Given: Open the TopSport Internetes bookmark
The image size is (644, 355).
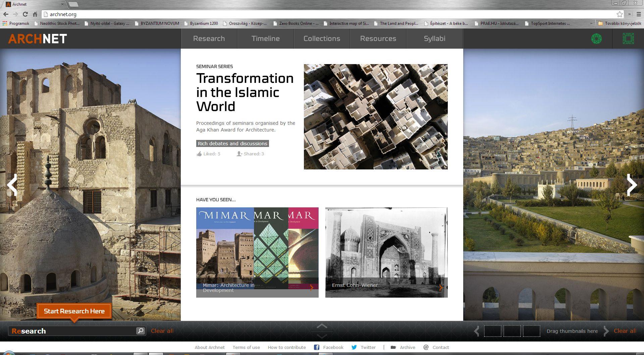Looking at the screenshot, I should coord(547,23).
